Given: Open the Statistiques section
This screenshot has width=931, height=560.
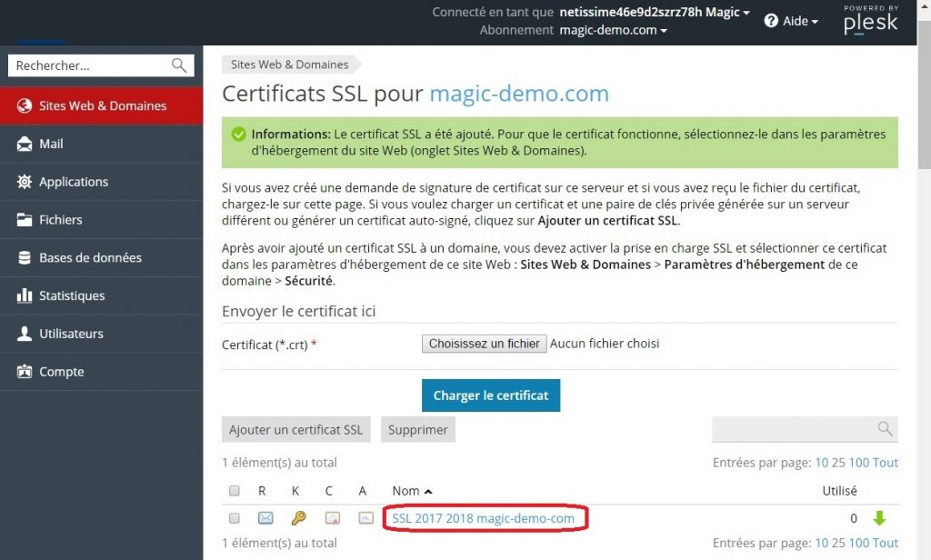Looking at the screenshot, I should point(102,295).
